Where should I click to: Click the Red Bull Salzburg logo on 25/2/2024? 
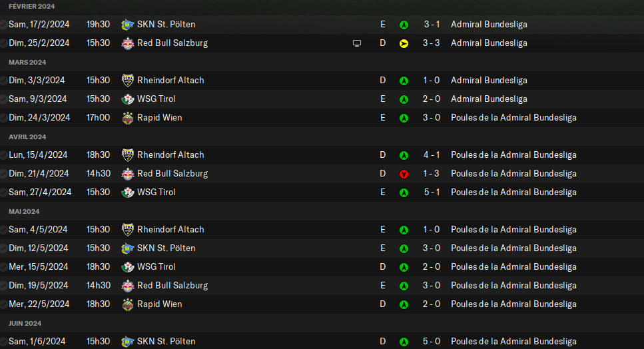click(x=128, y=43)
